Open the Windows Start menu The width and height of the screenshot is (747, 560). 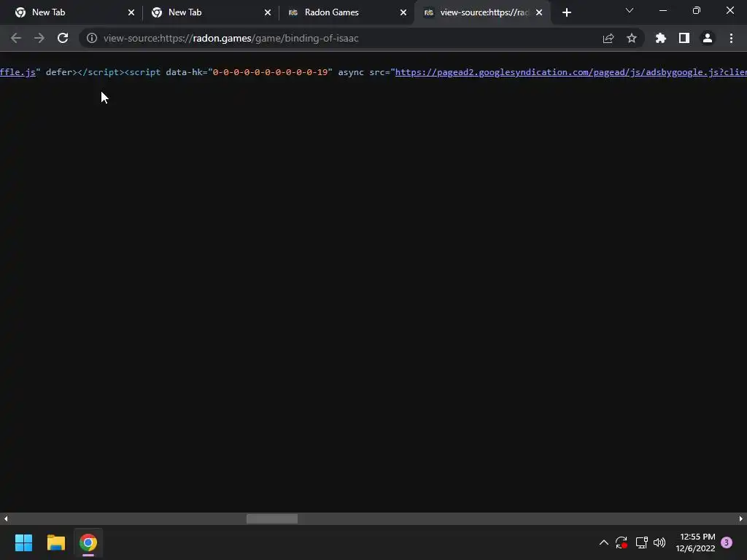click(23, 542)
